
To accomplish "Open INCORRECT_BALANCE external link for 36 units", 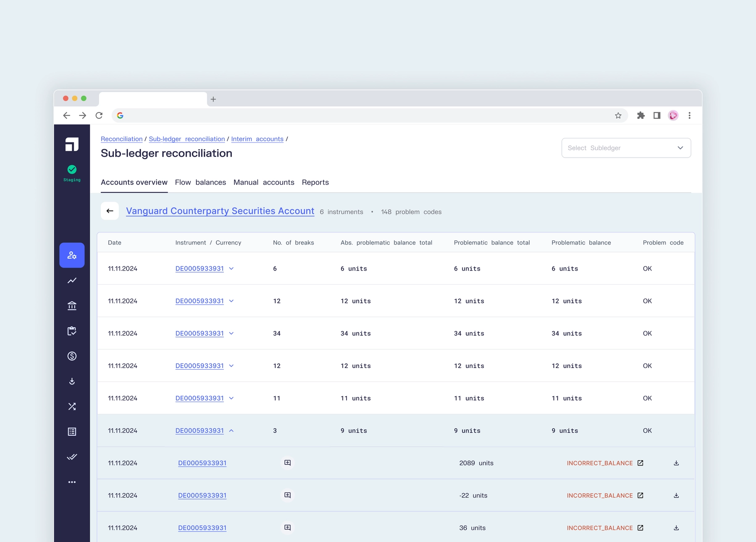I will tap(640, 528).
